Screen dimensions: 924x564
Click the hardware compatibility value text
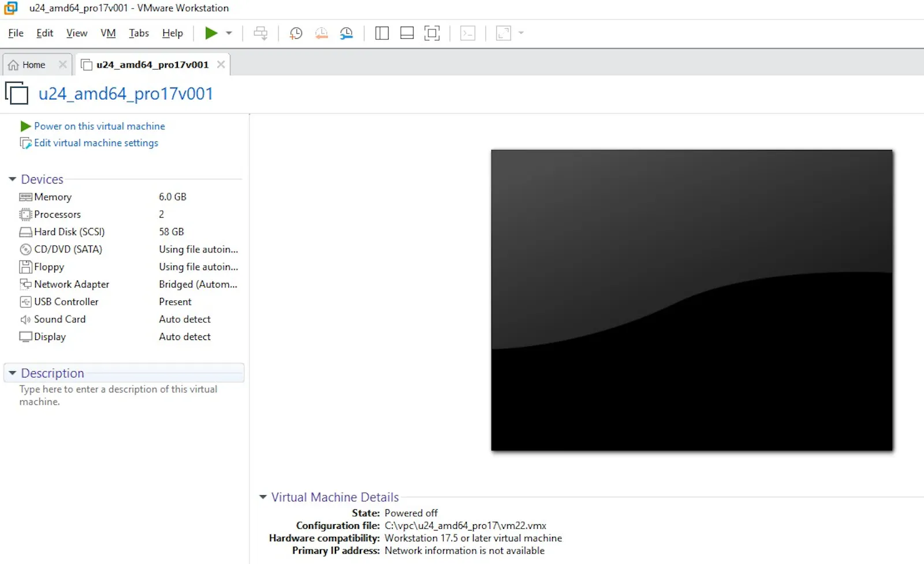coord(473,538)
